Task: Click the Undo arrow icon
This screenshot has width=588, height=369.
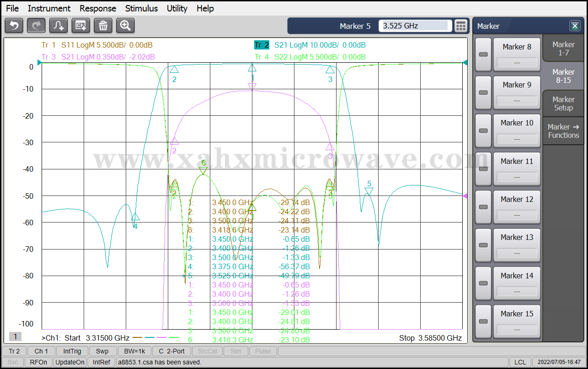Action: coord(14,26)
